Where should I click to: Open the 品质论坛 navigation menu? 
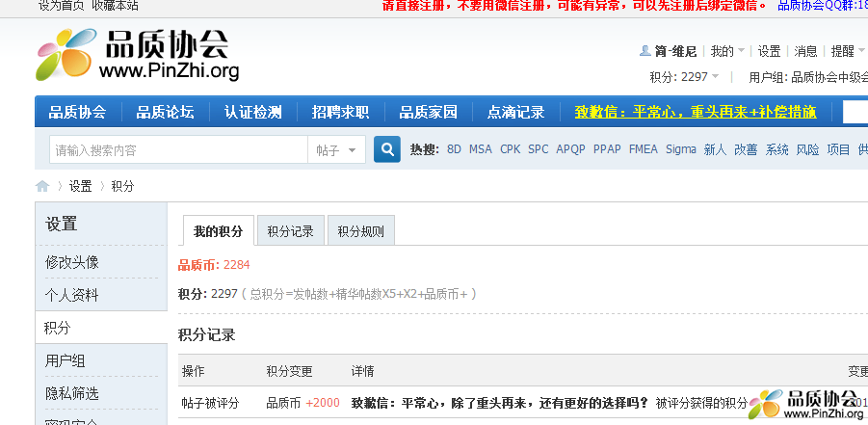point(165,112)
